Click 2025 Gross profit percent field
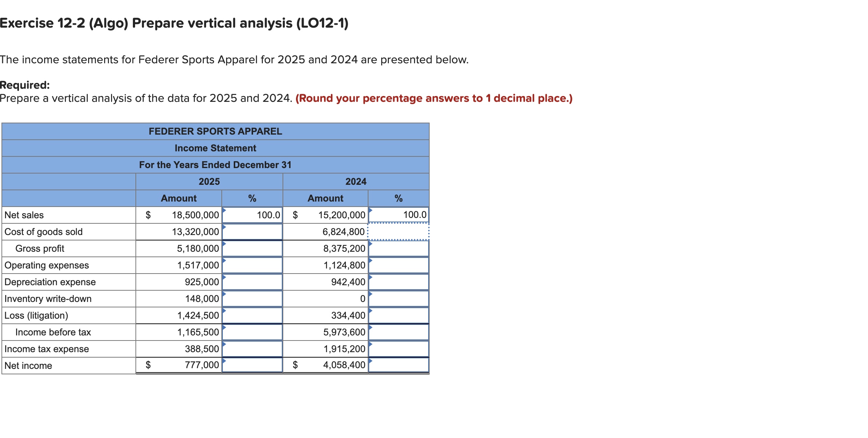 252,248
